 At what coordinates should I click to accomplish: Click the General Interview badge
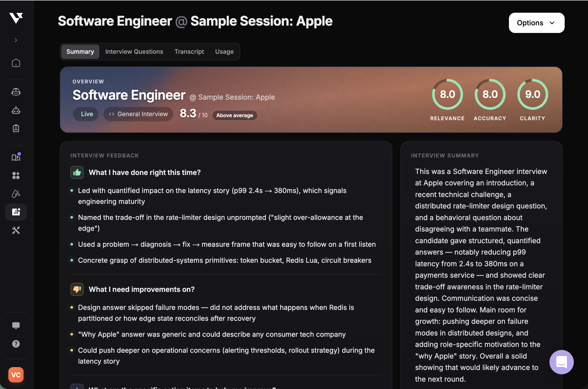point(138,114)
